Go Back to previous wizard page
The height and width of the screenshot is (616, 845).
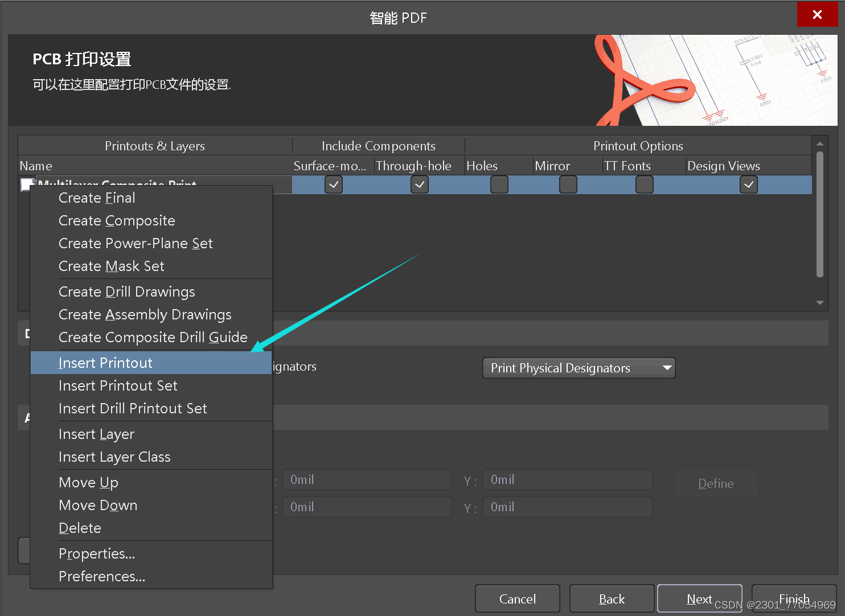pos(612,599)
